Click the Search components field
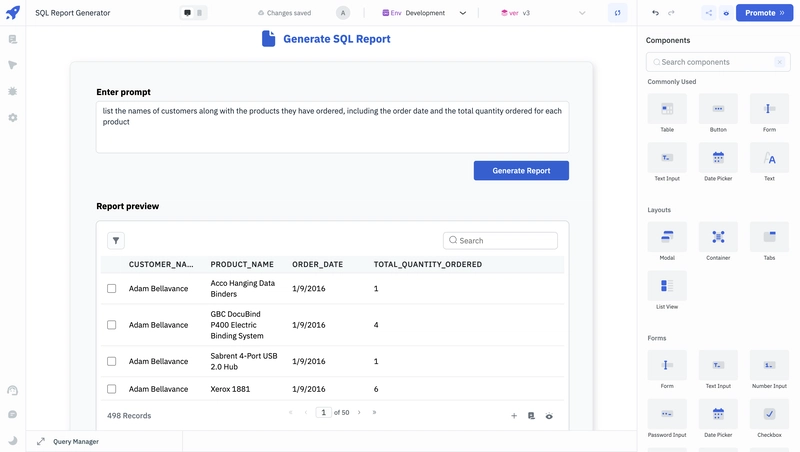800x452 pixels. [718, 62]
